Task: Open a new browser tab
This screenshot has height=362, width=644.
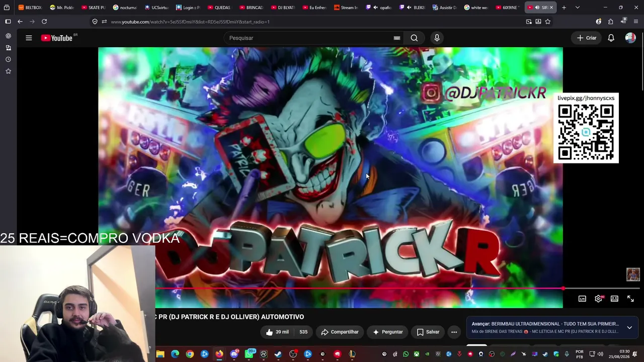Action: (x=564, y=8)
